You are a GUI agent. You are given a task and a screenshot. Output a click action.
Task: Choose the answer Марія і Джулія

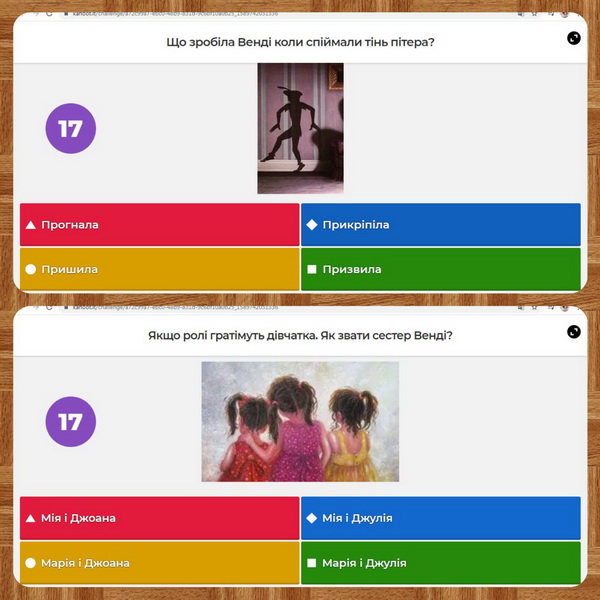pos(441,563)
